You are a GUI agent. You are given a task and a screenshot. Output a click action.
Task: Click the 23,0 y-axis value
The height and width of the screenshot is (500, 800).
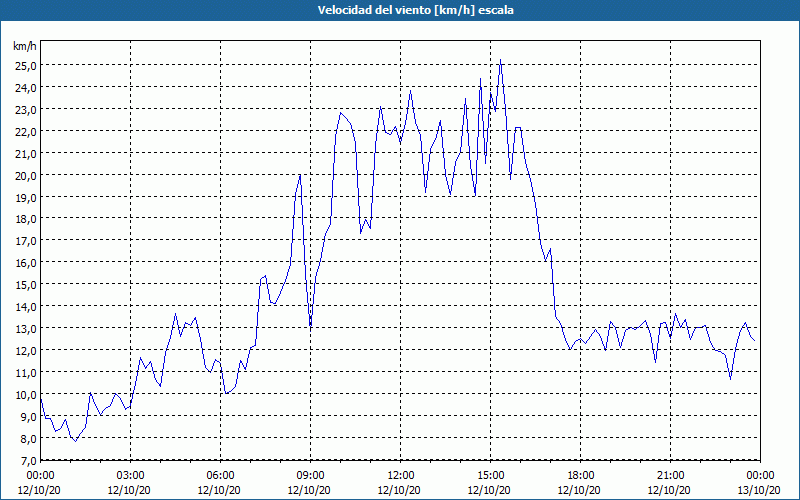coord(26,110)
